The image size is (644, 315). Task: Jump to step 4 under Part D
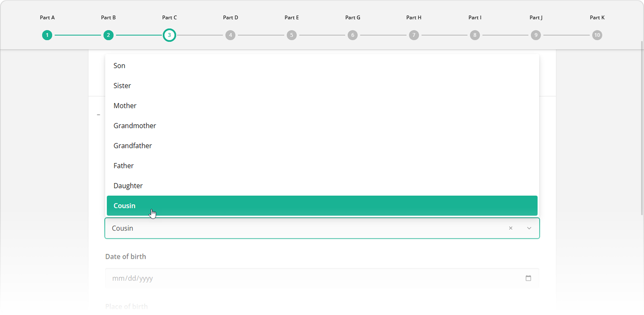(230, 35)
